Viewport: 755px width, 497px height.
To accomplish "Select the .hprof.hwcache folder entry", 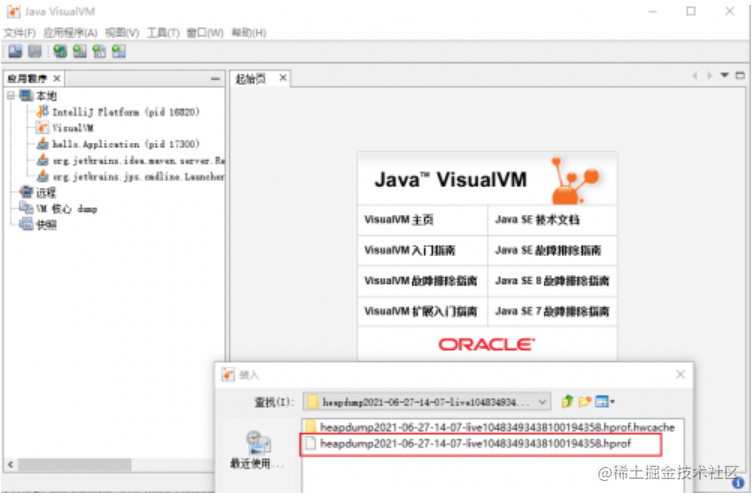I will coord(490,427).
